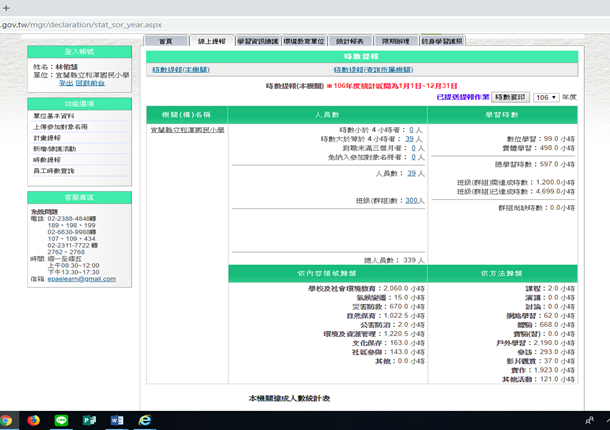The image size is (610, 430).
Task: Open a new browser tab with plus button
Action: click(x=6, y=7)
